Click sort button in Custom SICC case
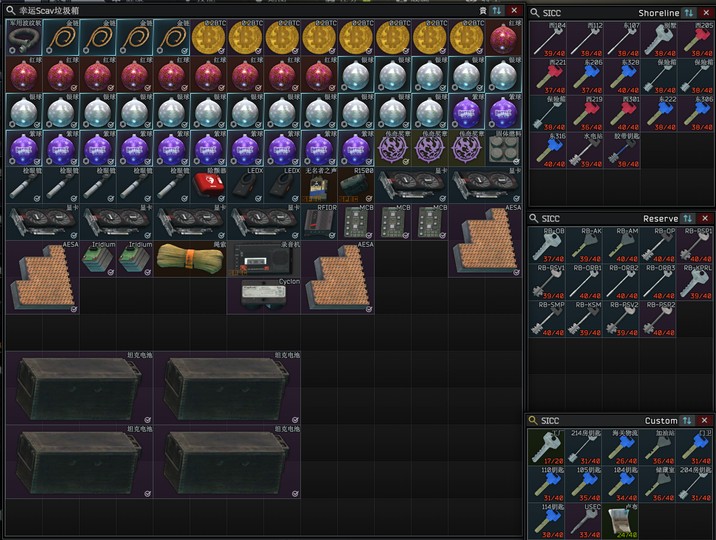The height and width of the screenshot is (540, 716). [689, 421]
